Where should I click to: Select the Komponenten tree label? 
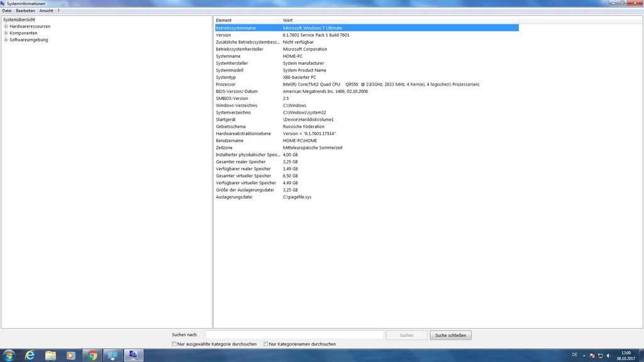click(23, 33)
